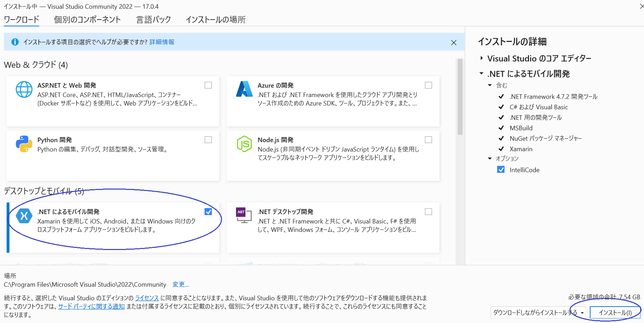Click the NuGet パッケージ マネージャー item

point(546,139)
